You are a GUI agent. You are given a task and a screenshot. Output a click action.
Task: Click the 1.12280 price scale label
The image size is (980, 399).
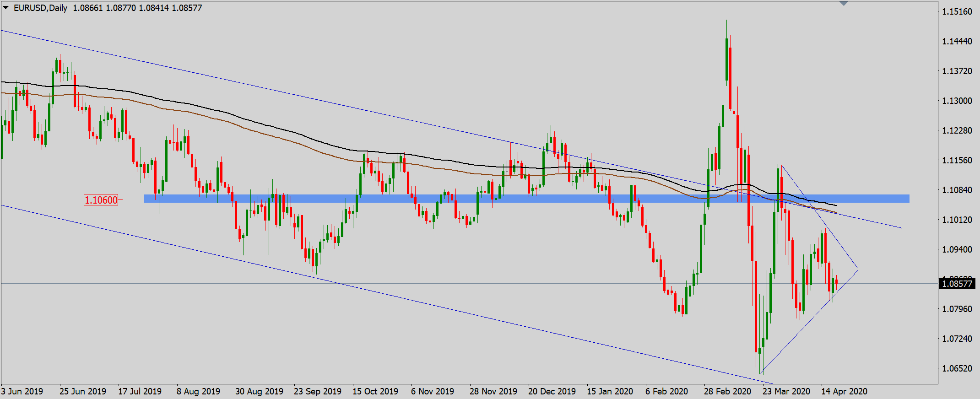point(957,130)
